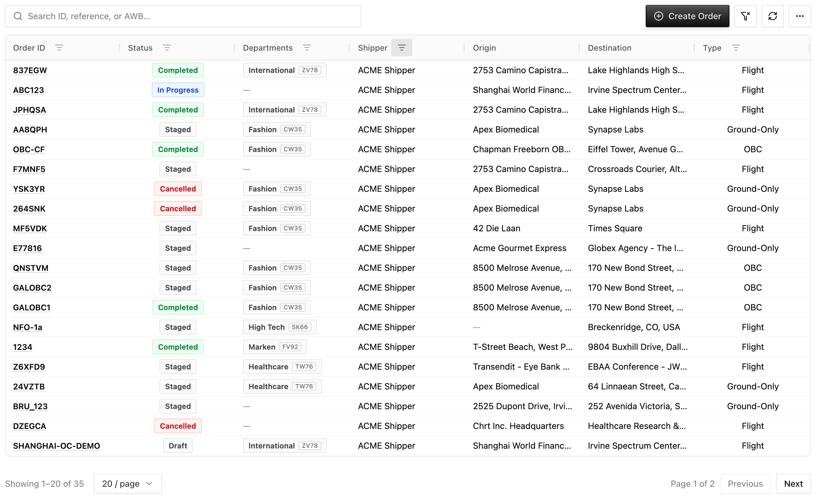Screen dimensions: 816x504
Task: Click the Previous page button
Action: (x=745, y=483)
